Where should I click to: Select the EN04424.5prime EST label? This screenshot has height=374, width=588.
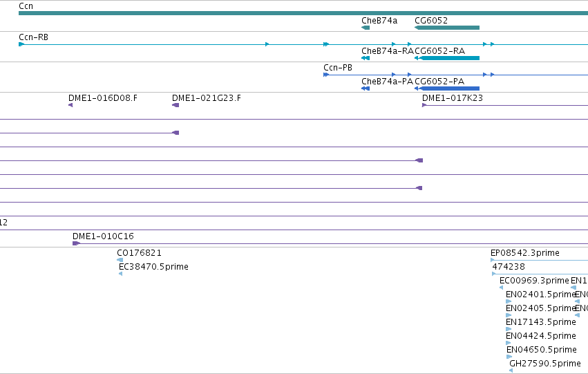pyautogui.click(x=541, y=336)
